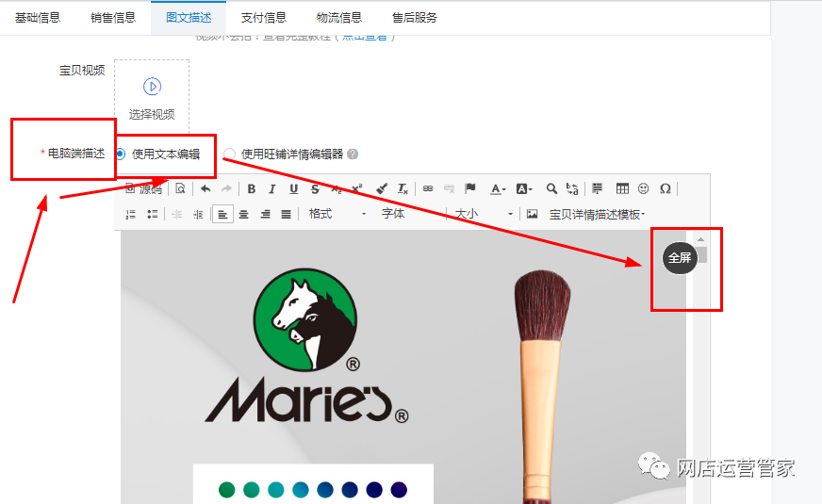Insert a numbered list
This screenshot has height=504, width=822.
(131, 214)
